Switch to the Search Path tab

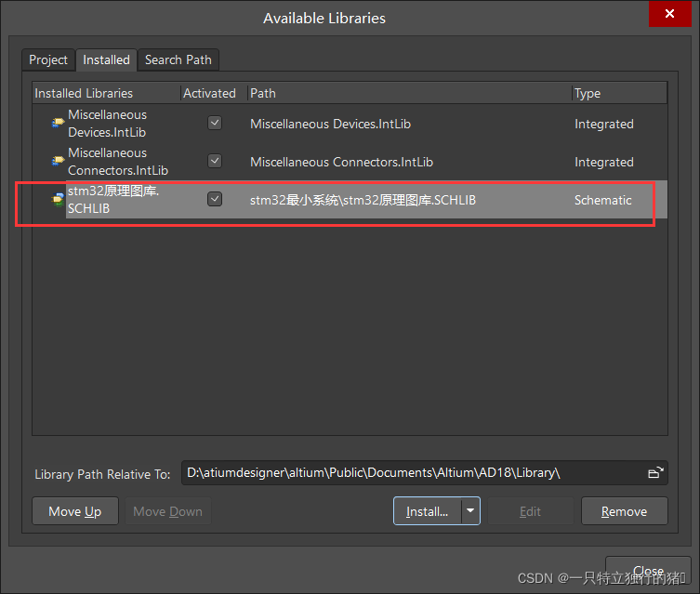click(x=178, y=59)
